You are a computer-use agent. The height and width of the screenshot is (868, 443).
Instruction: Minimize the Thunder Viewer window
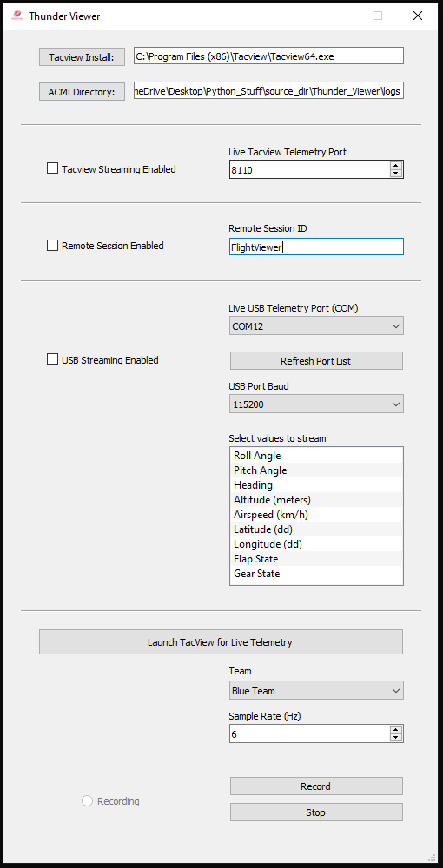click(338, 16)
